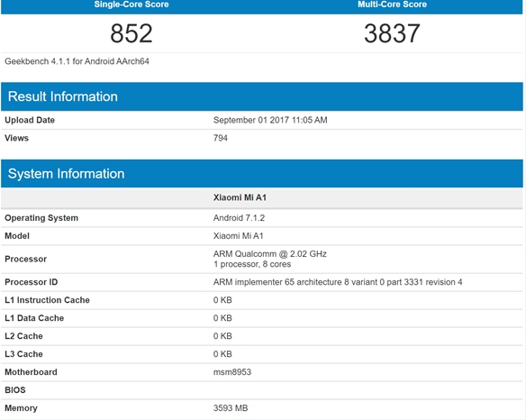The height and width of the screenshot is (420, 526).
Task: Click the Multi-Core Score heading
Action: coord(392,5)
